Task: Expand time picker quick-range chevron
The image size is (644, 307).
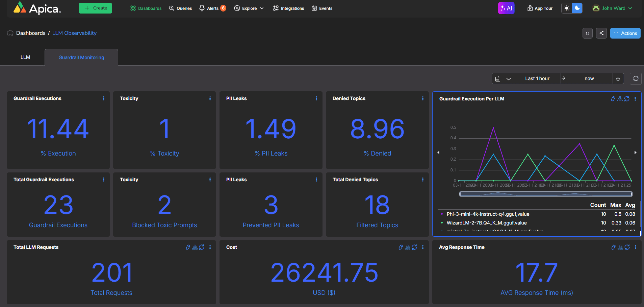Action: [508, 79]
